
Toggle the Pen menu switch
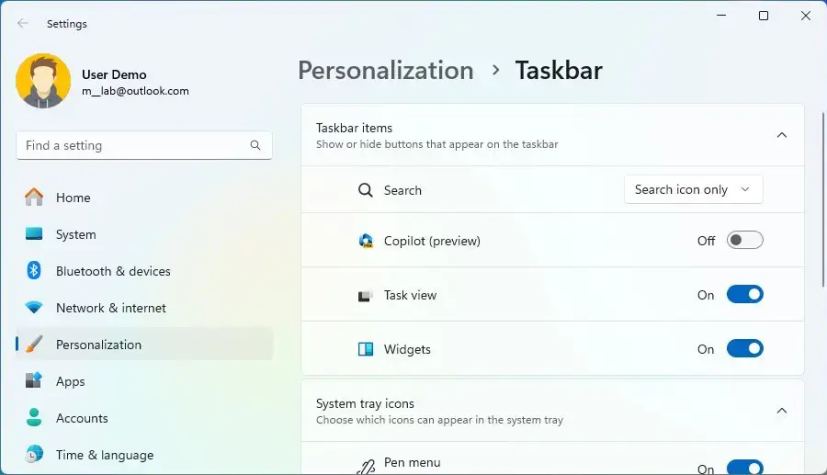[745, 467]
